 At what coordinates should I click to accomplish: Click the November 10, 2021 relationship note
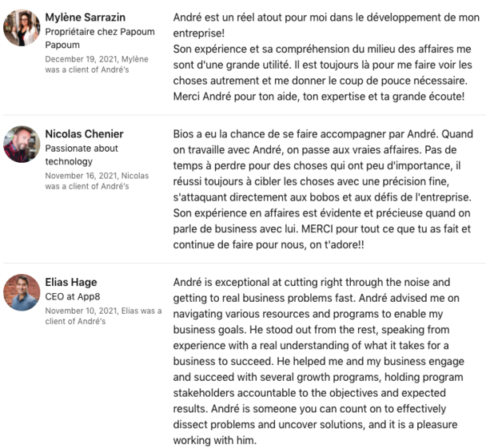tap(104, 316)
